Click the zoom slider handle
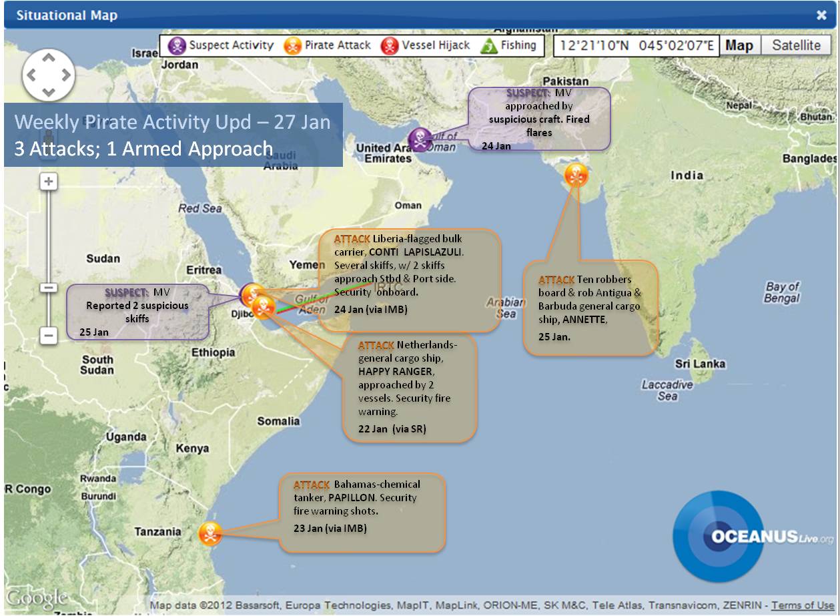This screenshot has height=616, width=840. [49, 288]
